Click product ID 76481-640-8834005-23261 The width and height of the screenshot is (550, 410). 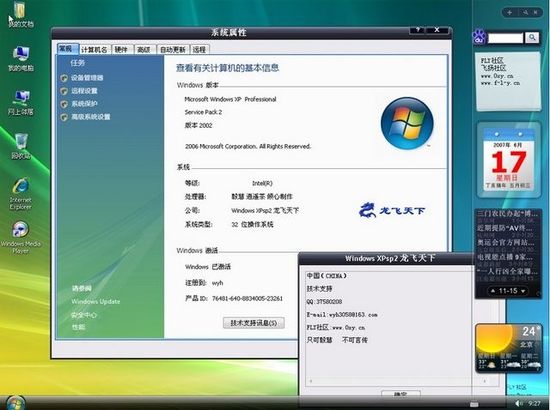[247, 298]
